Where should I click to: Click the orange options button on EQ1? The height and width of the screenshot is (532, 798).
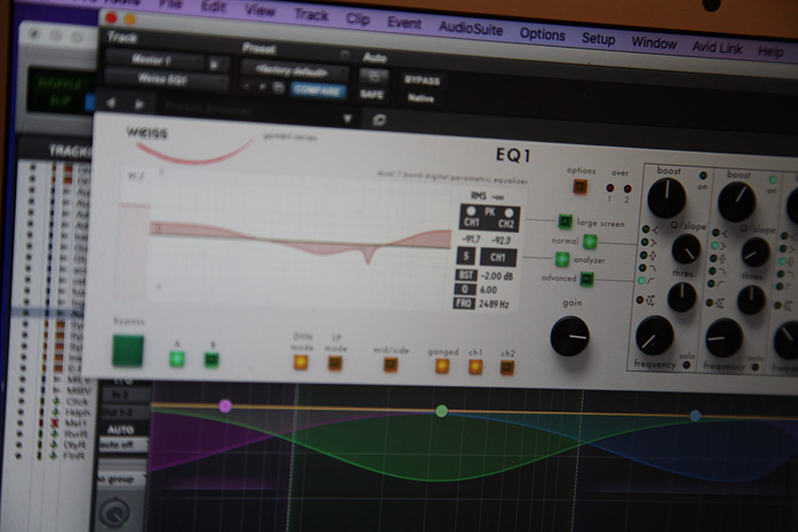coord(581,187)
